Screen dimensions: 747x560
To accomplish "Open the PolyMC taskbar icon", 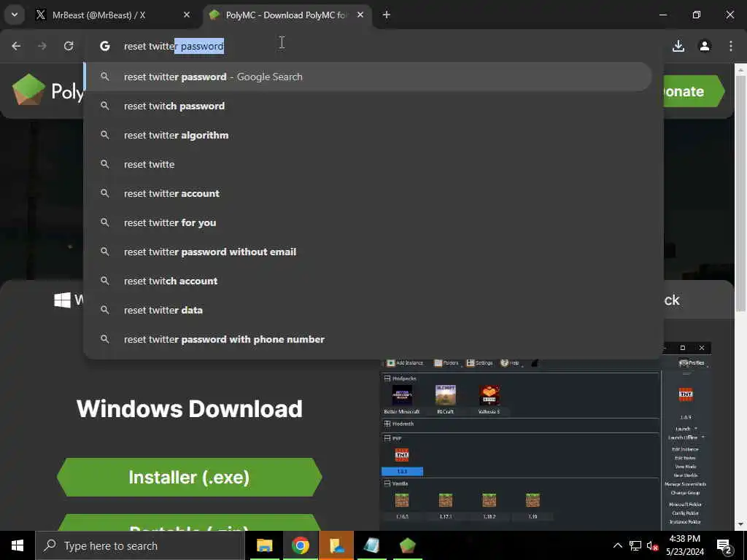I will (408, 545).
